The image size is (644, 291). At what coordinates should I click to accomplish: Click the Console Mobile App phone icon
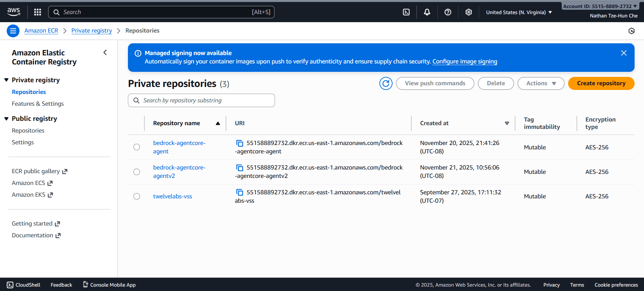tap(86, 284)
